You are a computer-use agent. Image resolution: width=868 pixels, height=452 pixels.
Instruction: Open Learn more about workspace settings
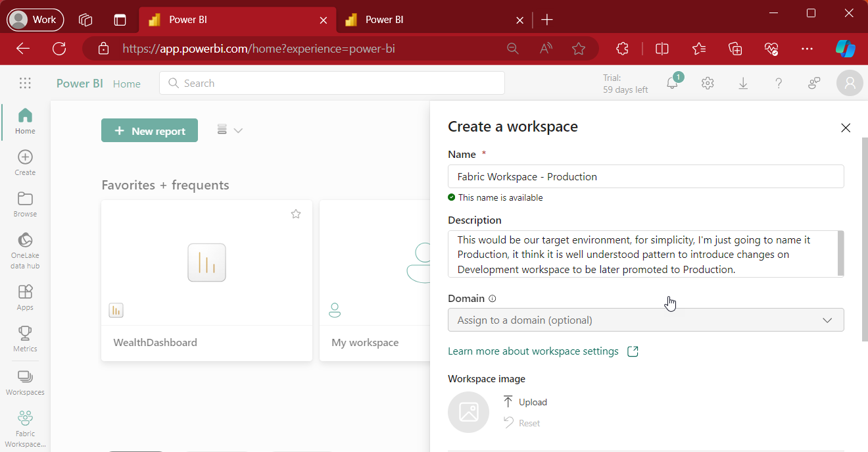click(x=533, y=351)
